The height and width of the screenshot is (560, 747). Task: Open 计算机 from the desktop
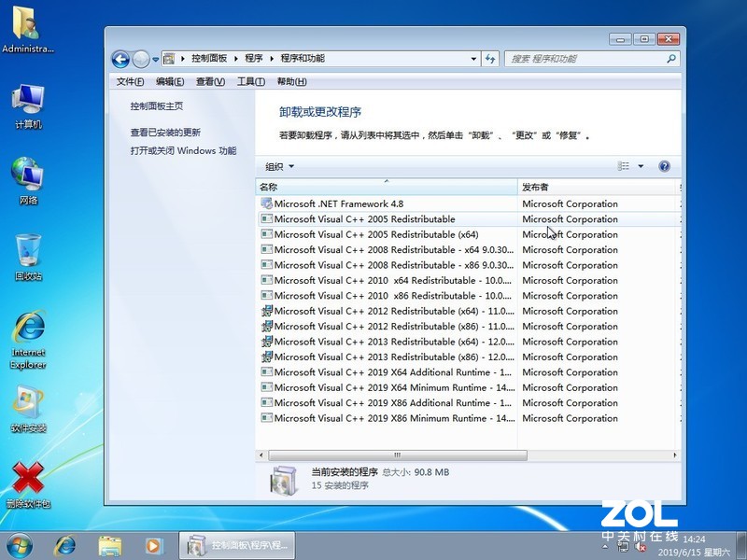[26, 103]
